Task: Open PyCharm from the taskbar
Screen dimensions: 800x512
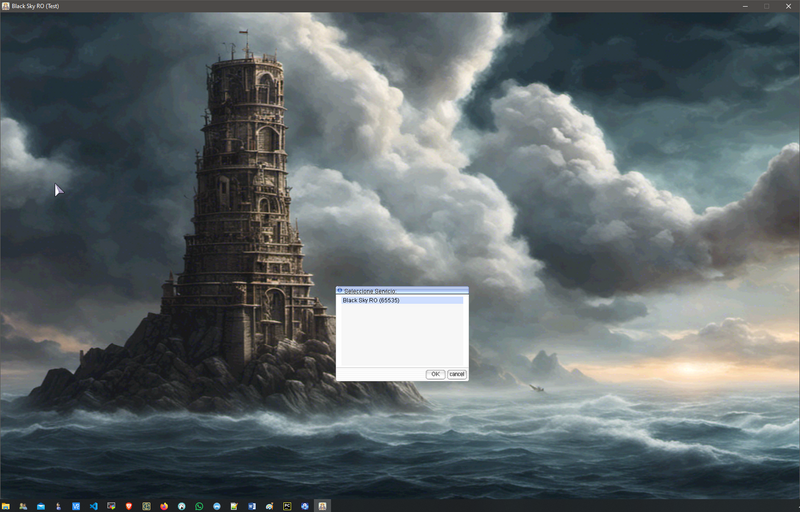Action: (x=287, y=506)
